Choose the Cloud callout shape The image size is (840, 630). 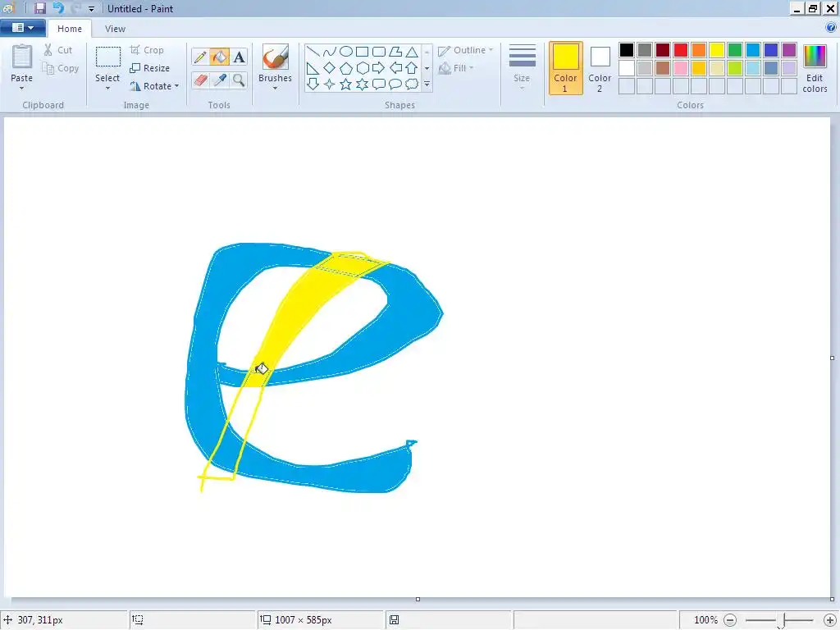click(x=412, y=84)
